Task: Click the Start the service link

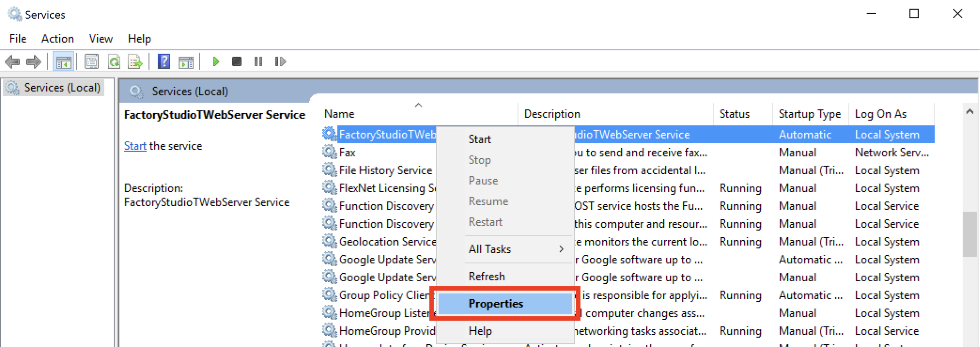Action: (x=135, y=146)
